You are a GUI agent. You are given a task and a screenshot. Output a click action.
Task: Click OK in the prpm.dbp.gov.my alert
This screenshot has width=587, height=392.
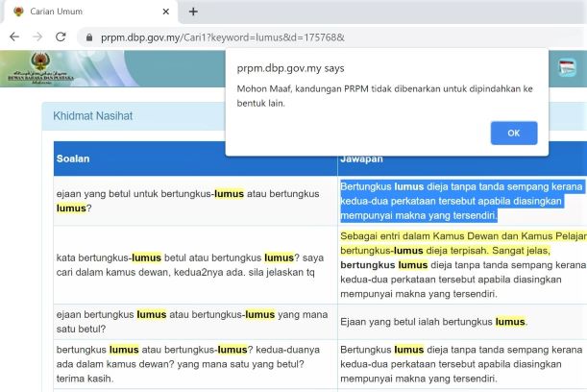click(x=514, y=133)
